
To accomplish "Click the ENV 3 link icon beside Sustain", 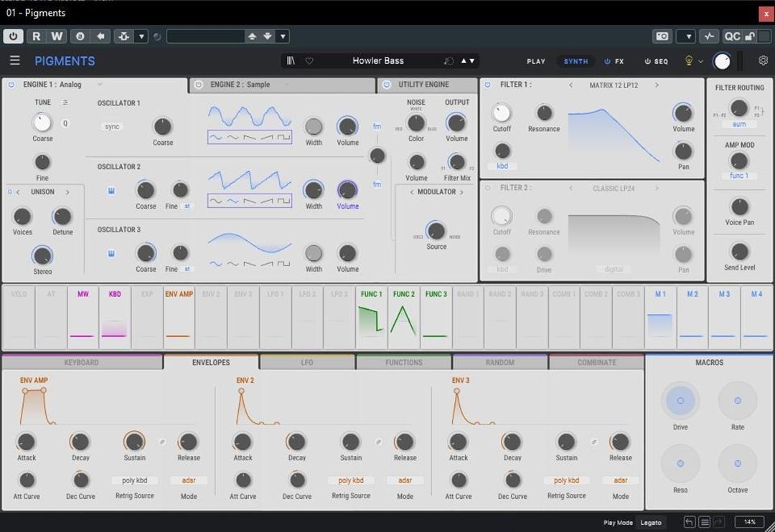I will (x=593, y=442).
